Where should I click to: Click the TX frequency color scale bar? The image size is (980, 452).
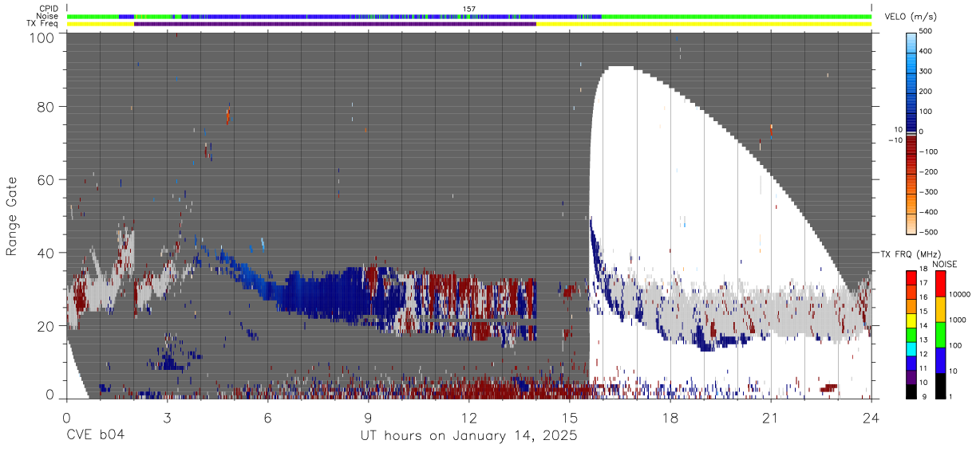pos(913,334)
